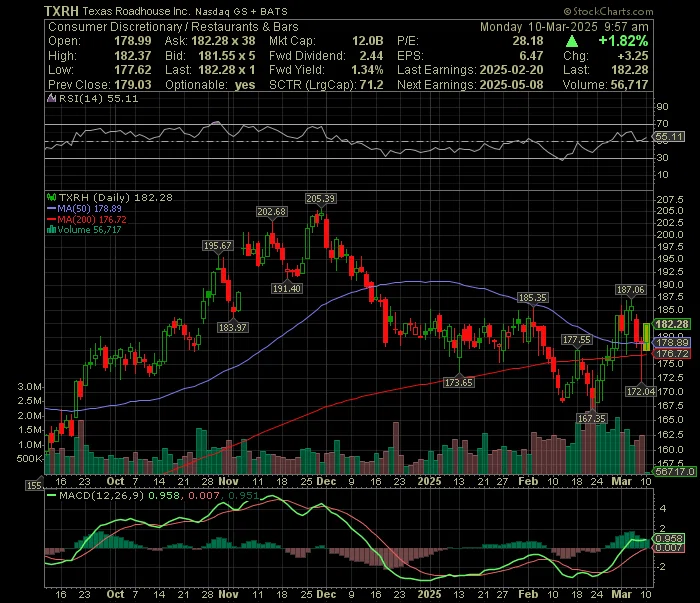Click the 56717.0 volume-axis tag
Screen dimensions: 700x603
click(x=674, y=471)
